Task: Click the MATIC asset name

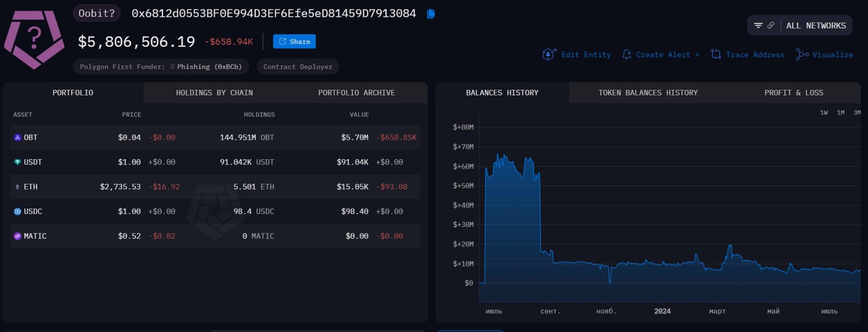Action: point(35,236)
